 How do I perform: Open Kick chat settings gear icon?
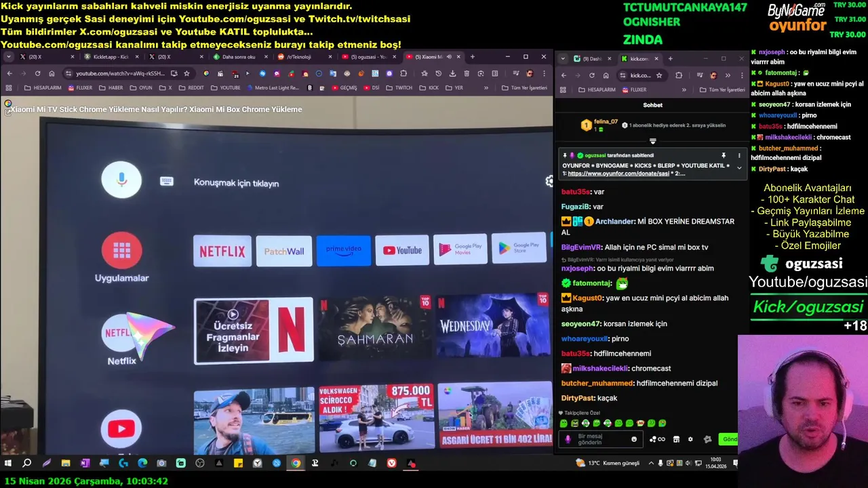click(690, 439)
